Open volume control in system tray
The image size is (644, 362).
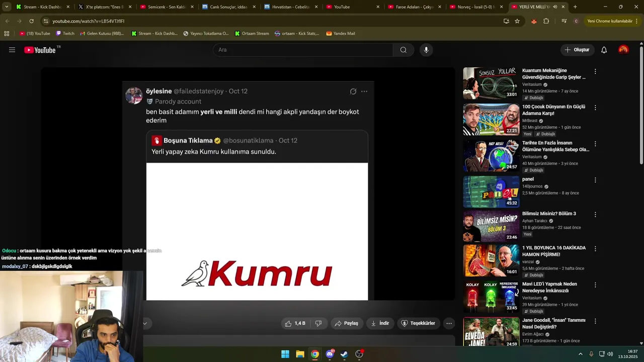pos(610,354)
